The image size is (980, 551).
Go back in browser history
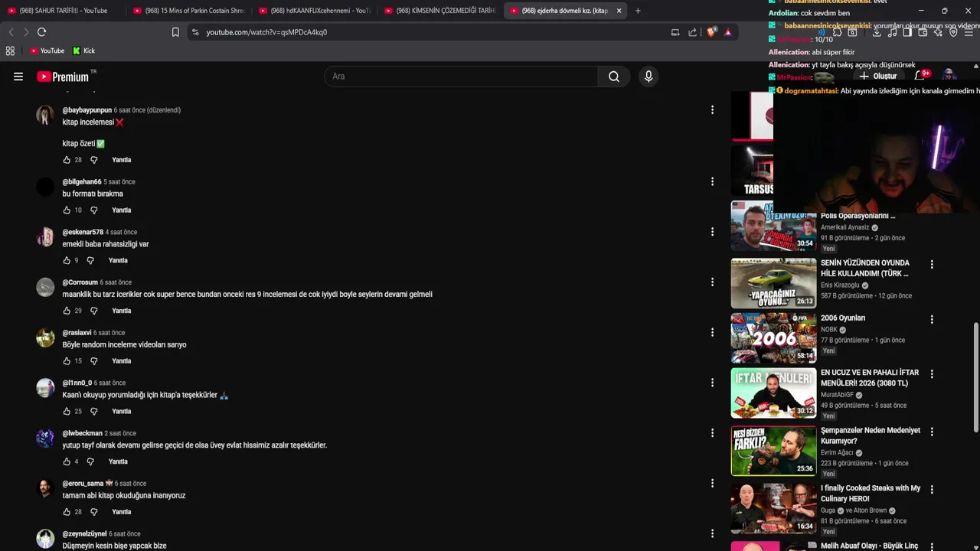click(11, 32)
